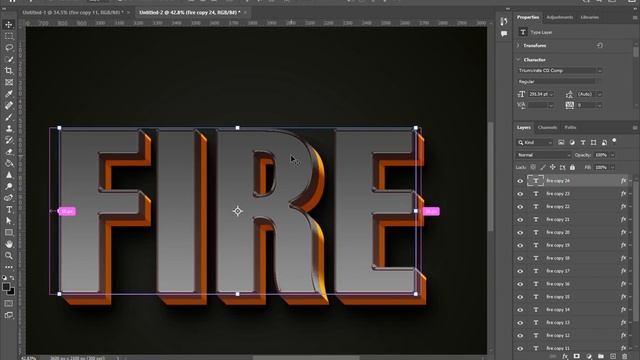This screenshot has height=360, width=640.
Task: Hide the fire copy 19 layer
Action: coord(520,245)
